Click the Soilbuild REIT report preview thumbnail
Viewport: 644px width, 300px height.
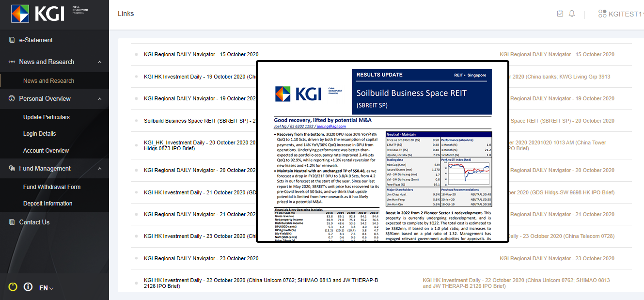pyautogui.click(x=382, y=151)
